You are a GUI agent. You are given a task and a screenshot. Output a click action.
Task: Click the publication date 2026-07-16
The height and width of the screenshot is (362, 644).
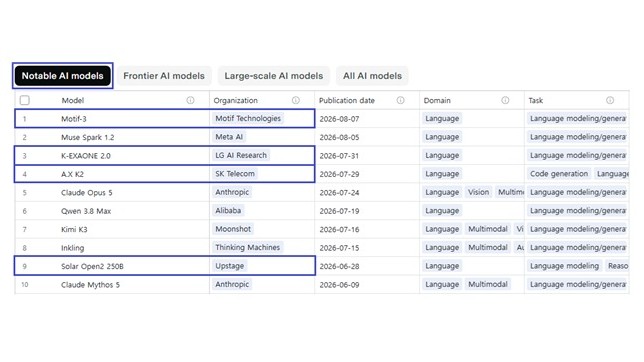click(x=339, y=229)
